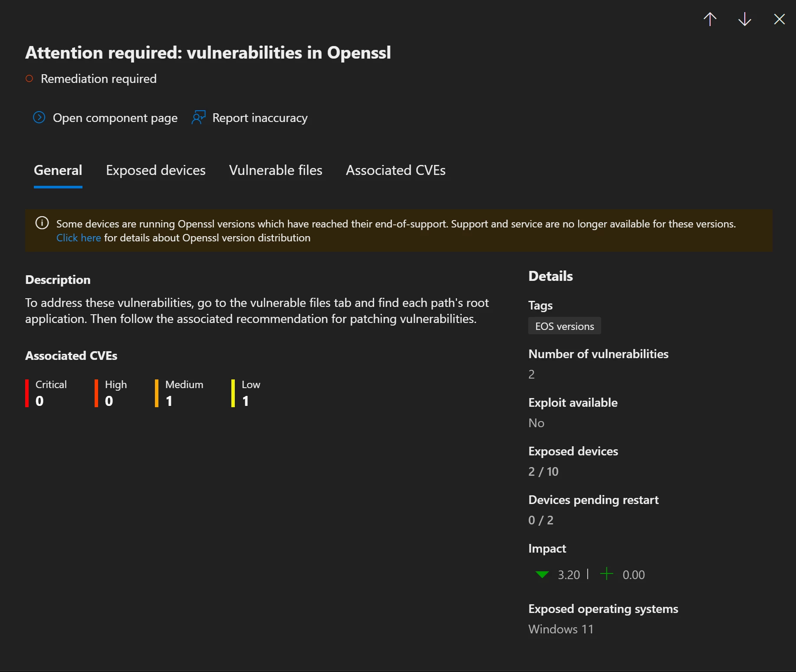
Task: Click the Report inaccuracy feedback icon
Action: click(x=199, y=117)
